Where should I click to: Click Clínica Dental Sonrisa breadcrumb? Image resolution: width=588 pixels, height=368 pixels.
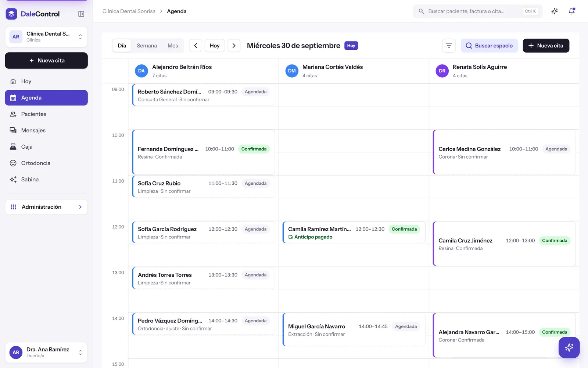click(129, 11)
